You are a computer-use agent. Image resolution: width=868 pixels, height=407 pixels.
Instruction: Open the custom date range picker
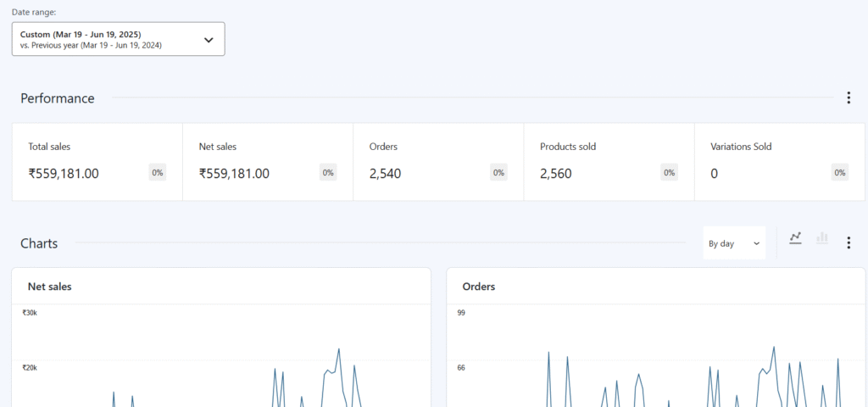(118, 39)
